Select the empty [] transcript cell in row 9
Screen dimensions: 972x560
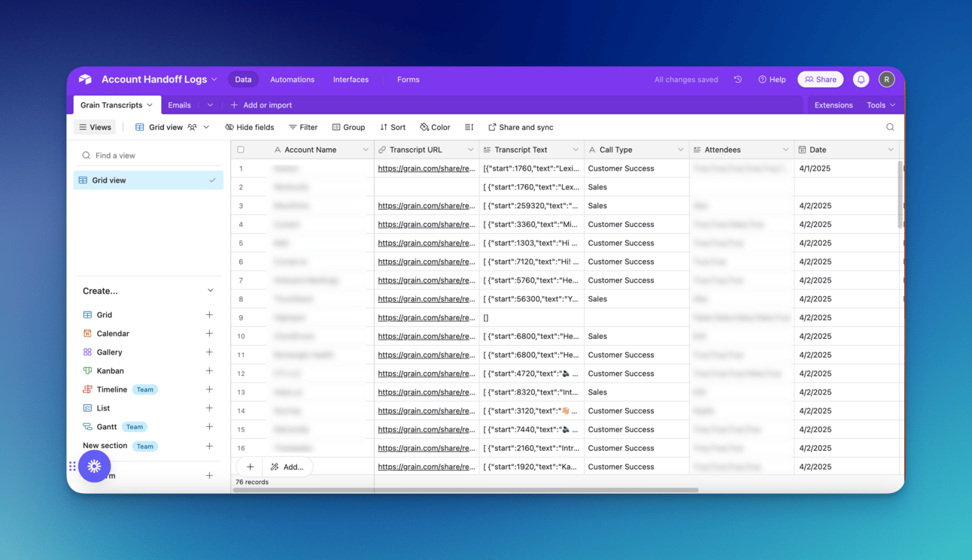(531, 318)
